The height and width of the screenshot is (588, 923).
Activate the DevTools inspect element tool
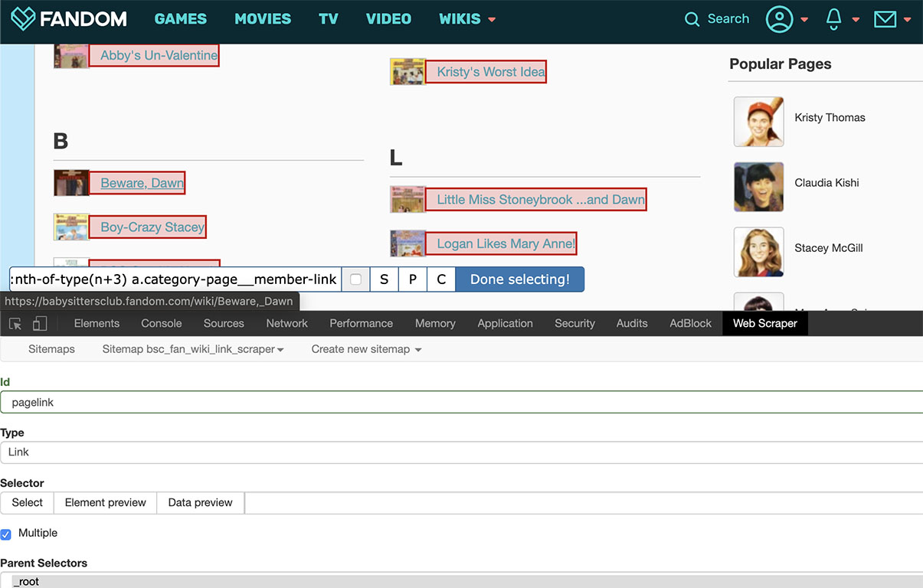(x=14, y=323)
